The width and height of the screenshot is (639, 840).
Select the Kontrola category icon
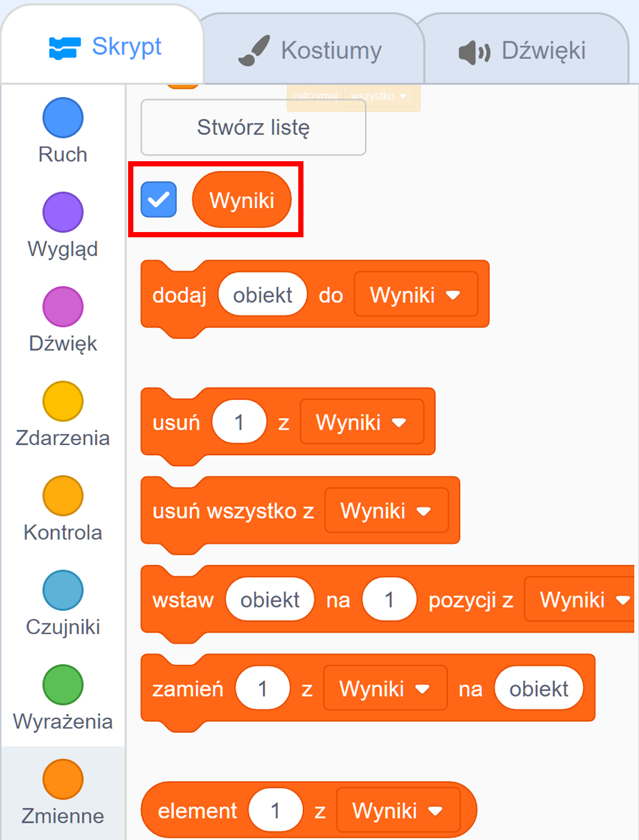point(62,494)
